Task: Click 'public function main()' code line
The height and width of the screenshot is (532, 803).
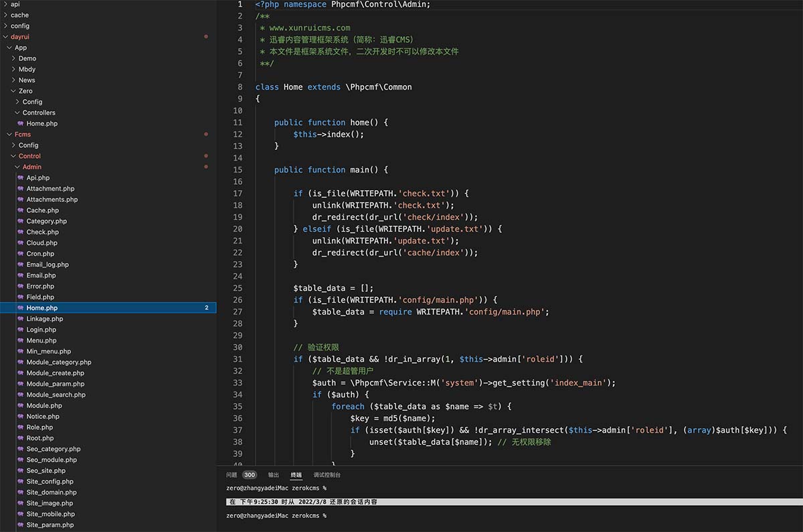Action: pos(331,170)
